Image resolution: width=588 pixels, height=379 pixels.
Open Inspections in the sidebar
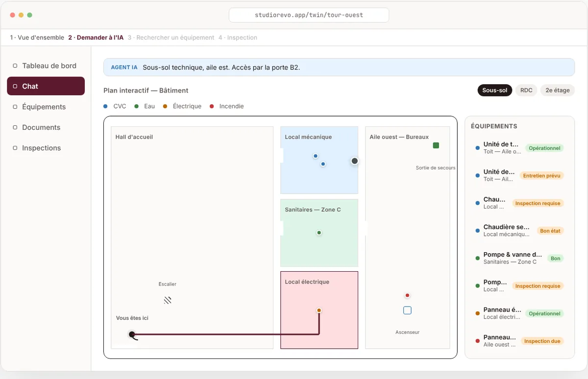point(46,148)
